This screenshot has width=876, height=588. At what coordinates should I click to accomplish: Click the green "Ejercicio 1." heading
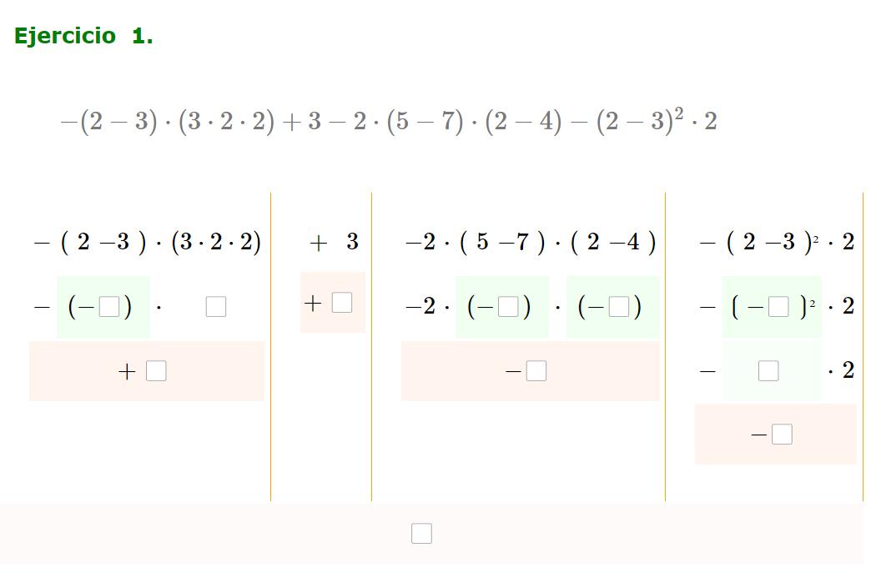click(83, 37)
